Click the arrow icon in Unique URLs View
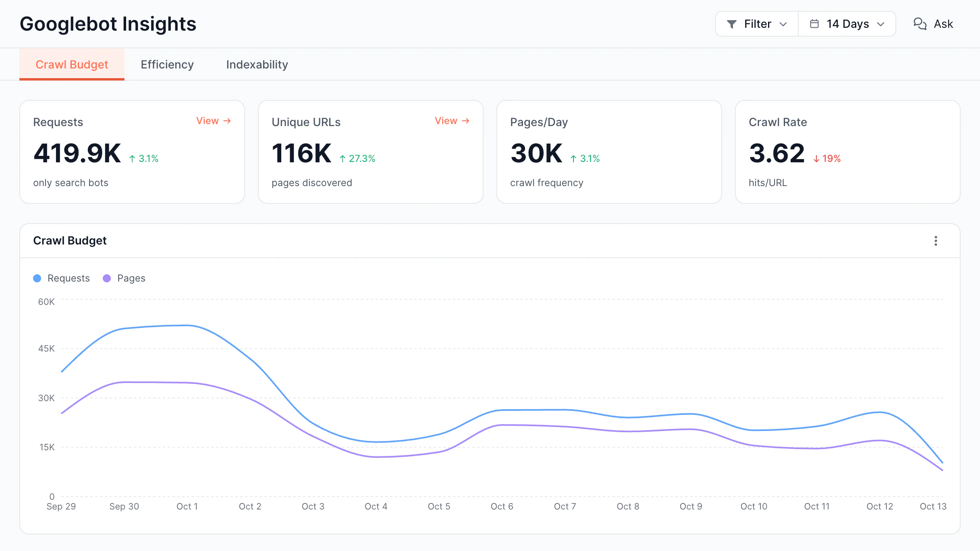This screenshot has width=980, height=551. pos(466,121)
